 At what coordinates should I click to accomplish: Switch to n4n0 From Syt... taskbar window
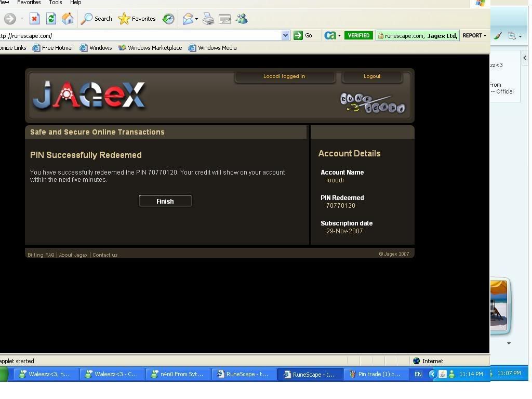click(x=178, y=374)
